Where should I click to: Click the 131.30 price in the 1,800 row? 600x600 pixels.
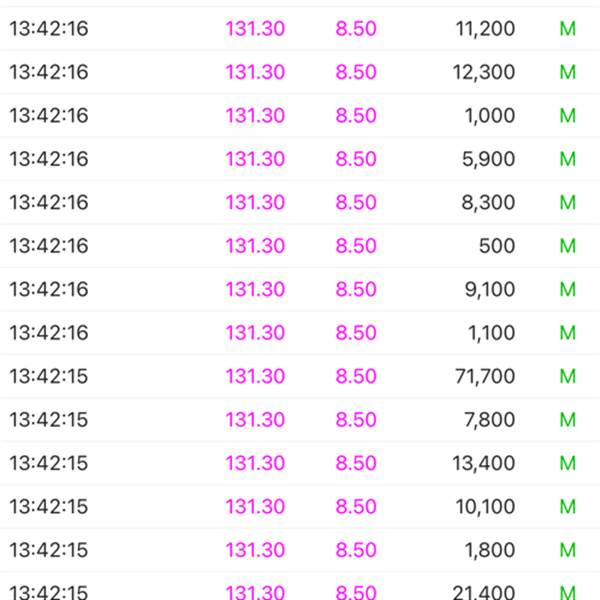pos(255,550)
